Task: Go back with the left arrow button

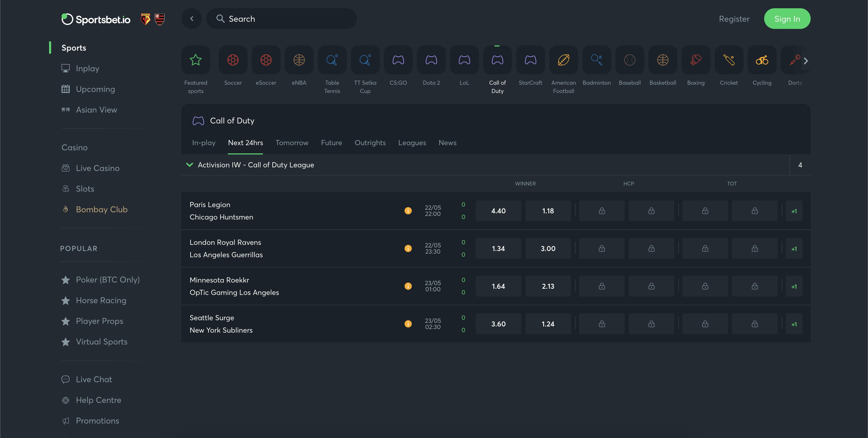Action: point(191,19)
